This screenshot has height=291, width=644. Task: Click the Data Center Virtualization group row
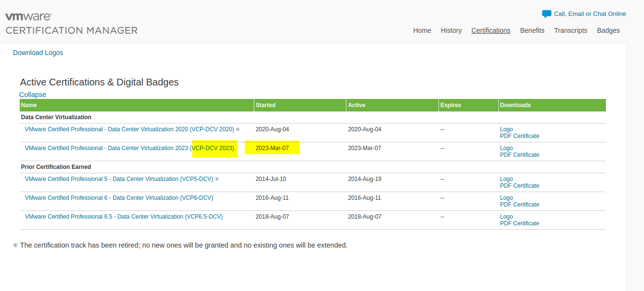coord(313,117)
